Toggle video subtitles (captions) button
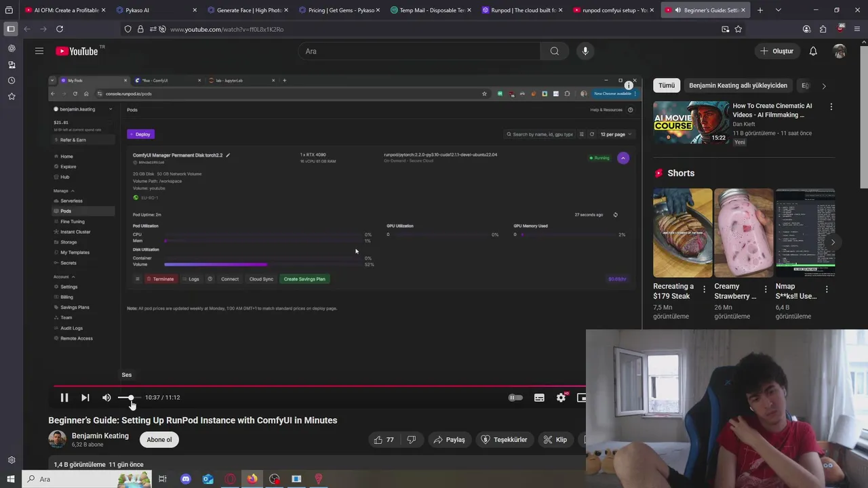 pos(539,398)
